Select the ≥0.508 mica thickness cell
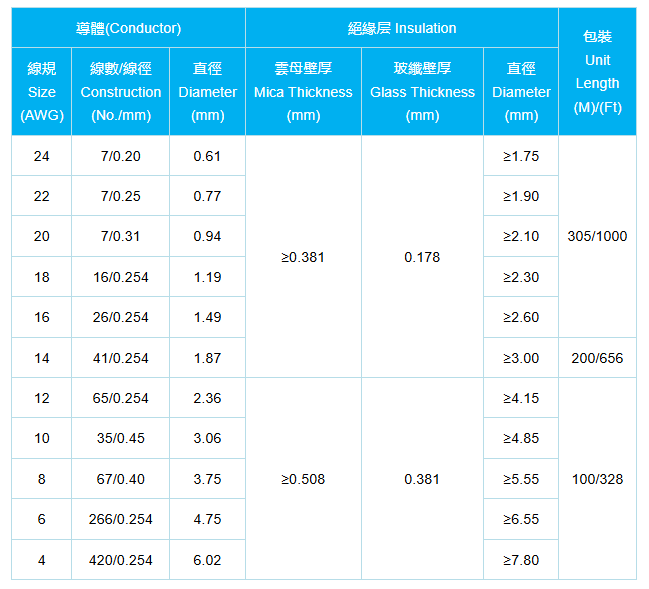 click(303, 479)
